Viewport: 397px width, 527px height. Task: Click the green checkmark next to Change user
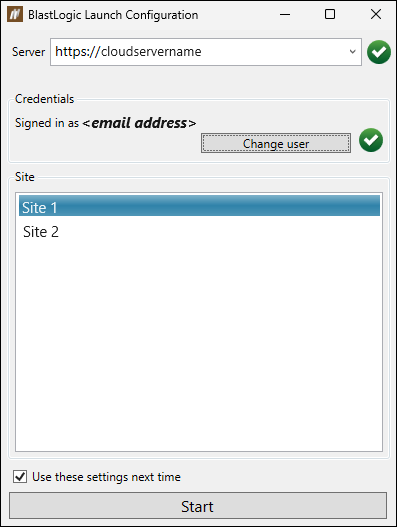371,140
